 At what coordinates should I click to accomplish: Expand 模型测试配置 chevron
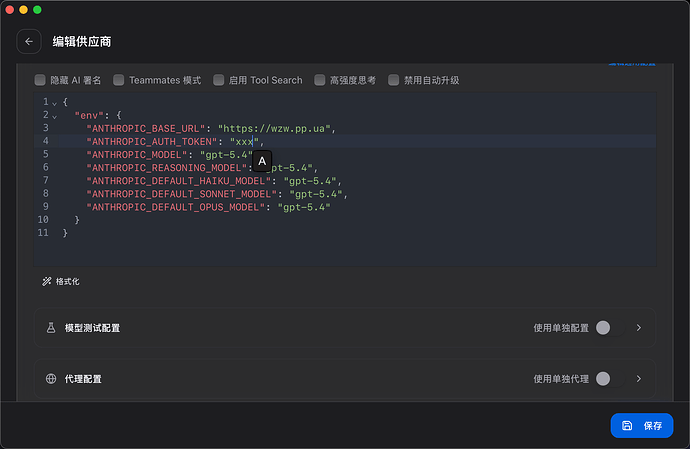[x=639, y=328]
